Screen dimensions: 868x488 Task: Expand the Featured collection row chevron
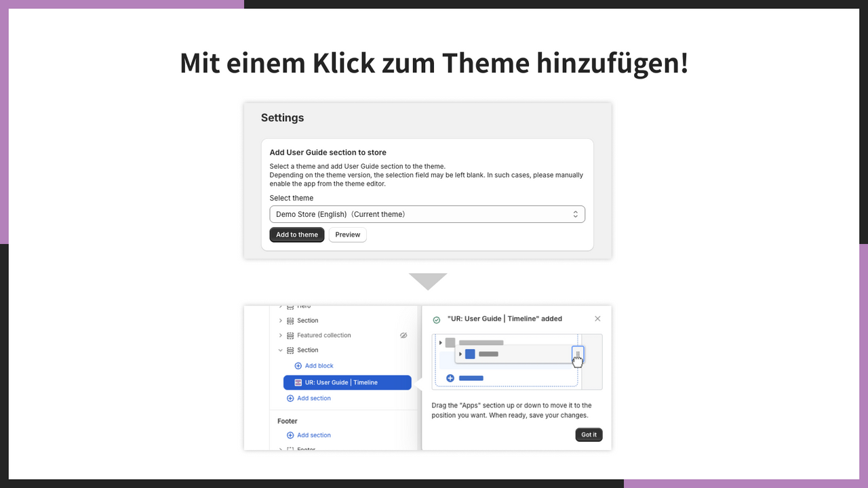click(x=281, y=335)
